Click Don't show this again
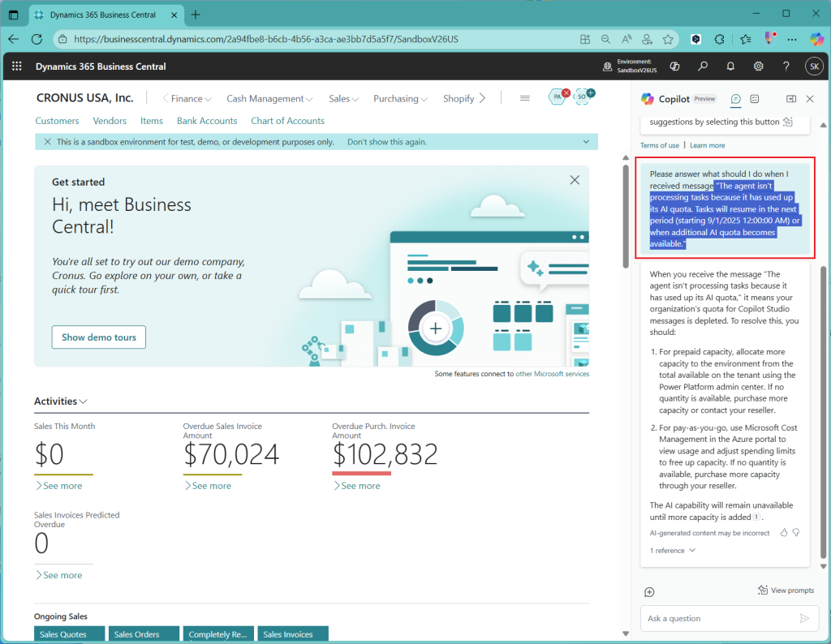The image size is (831, 644). pos(387,142)
